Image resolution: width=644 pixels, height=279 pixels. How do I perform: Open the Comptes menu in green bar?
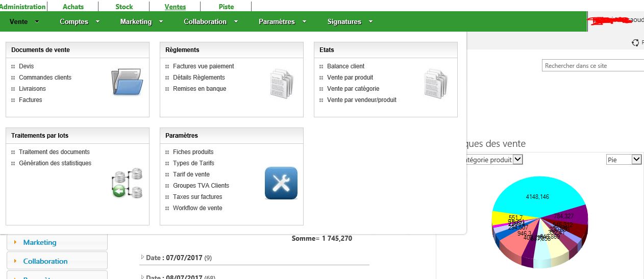coord(79,21)
